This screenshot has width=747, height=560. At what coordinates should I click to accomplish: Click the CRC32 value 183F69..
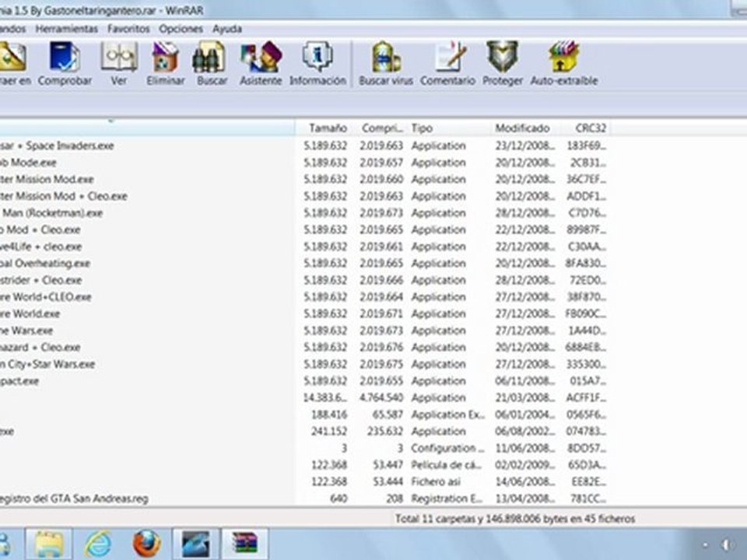[x=587, y=145]
